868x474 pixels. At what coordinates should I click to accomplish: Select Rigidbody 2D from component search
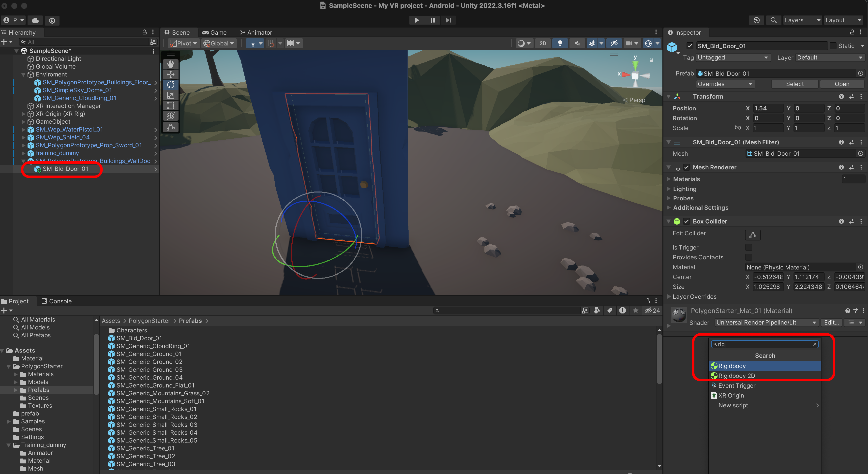click(x=736, y=376)
